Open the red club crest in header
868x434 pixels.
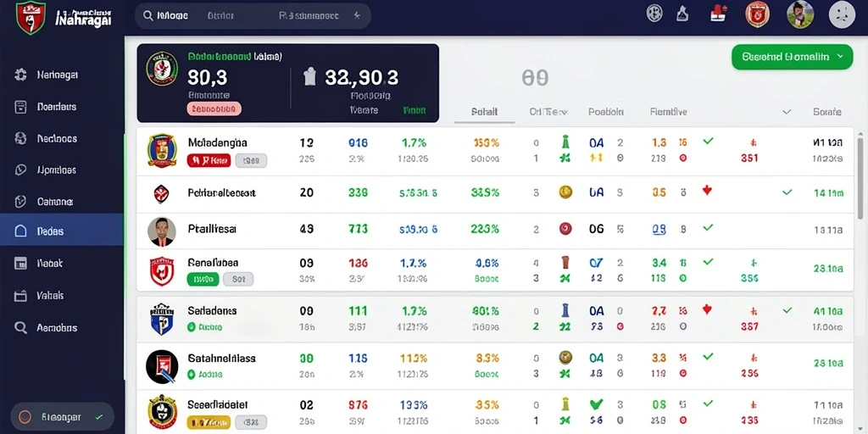pos(757,14)
